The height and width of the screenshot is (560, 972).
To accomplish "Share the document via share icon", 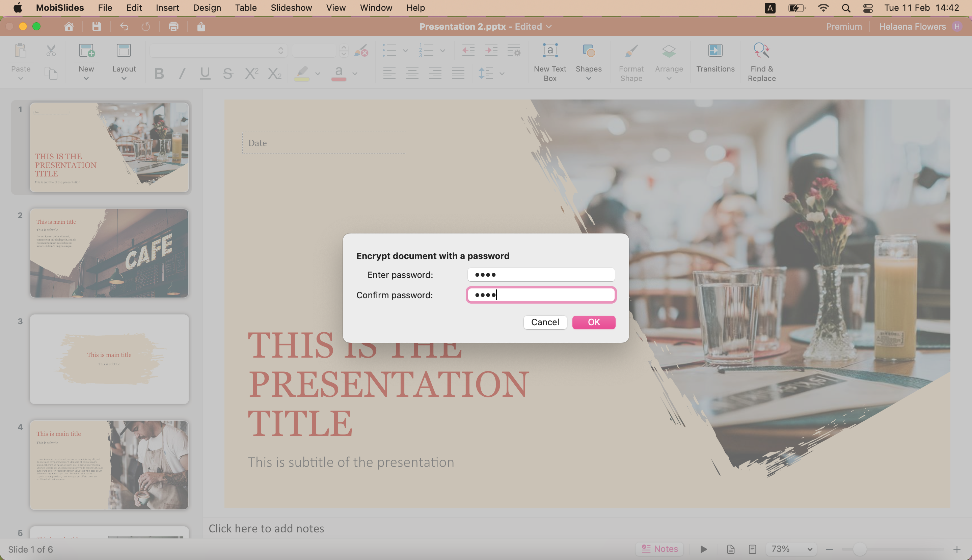I will click(x=201, y=27).
